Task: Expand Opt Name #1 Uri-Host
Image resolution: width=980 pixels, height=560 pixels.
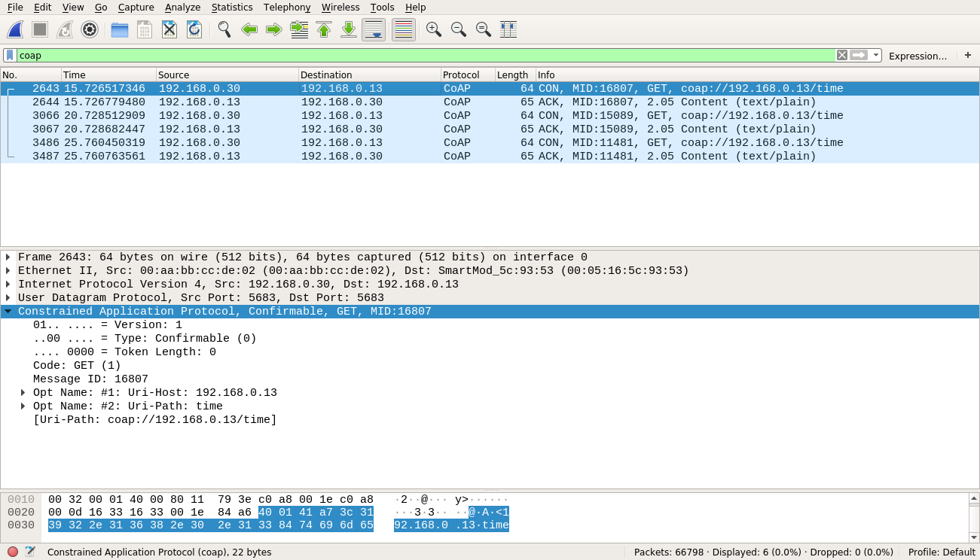Action: [x=23, y=393]
